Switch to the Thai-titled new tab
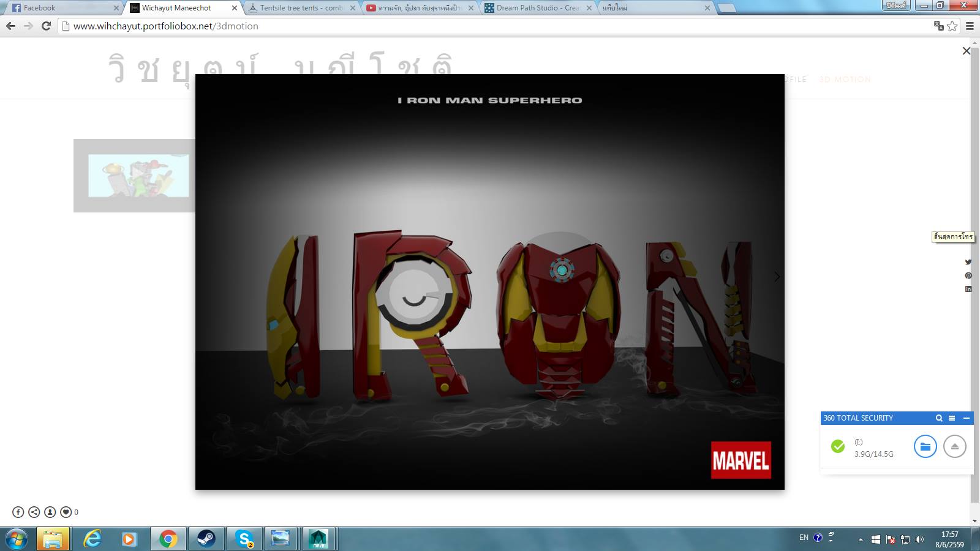Image resolution: width=980 pixels, height=551 pixels. pos(655,8)
